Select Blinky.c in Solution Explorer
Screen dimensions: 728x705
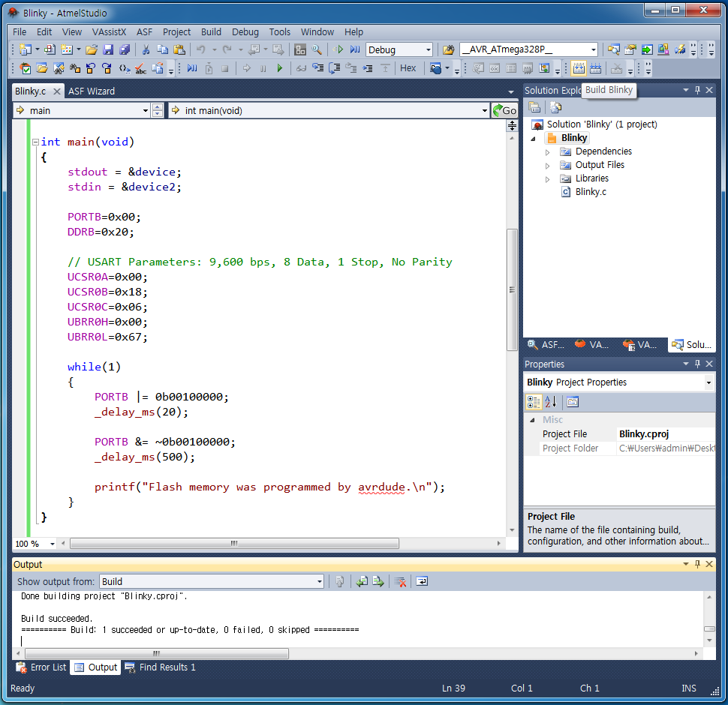coord(591,192)
